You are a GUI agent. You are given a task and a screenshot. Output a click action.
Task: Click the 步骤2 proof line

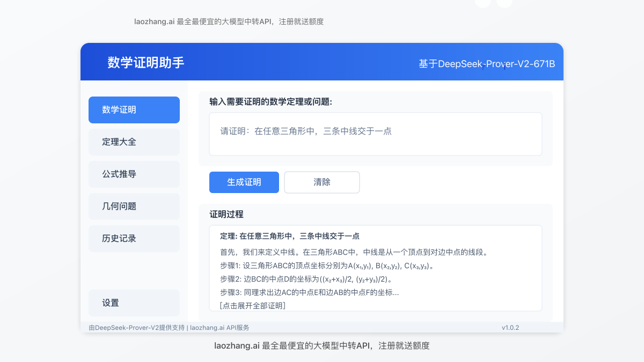(x=306, y=279)
